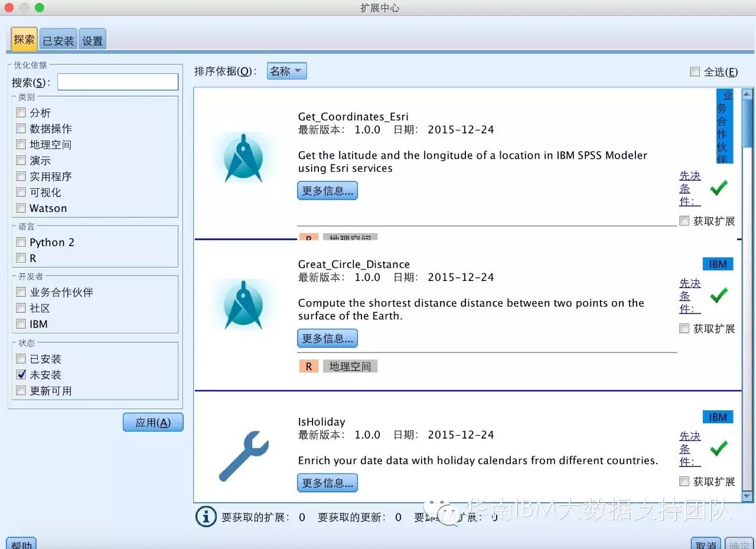Tick the 地理空间 checkbox in the category filter
756x549 pixels.
point(21,144)
